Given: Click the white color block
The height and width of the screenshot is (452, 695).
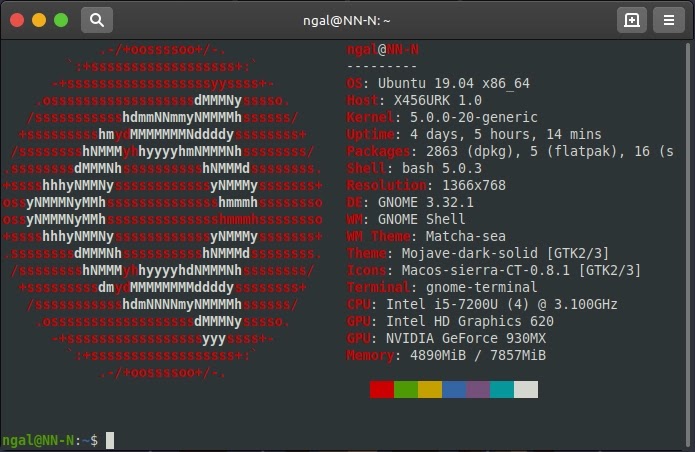Looking at the screenshot, I should (526, 390).
